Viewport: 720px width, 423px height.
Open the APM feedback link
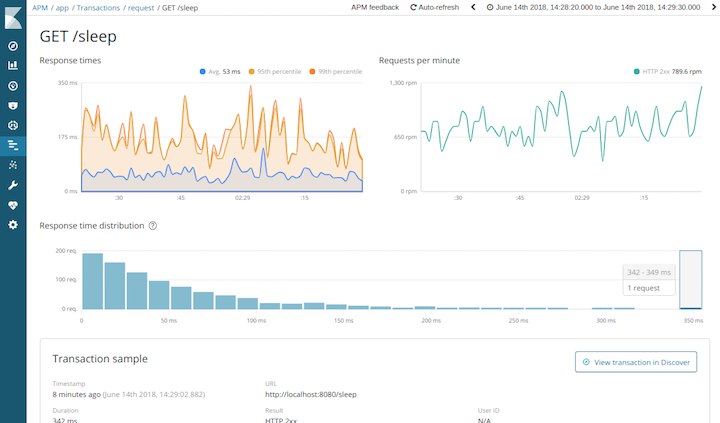tap(375, 7)
